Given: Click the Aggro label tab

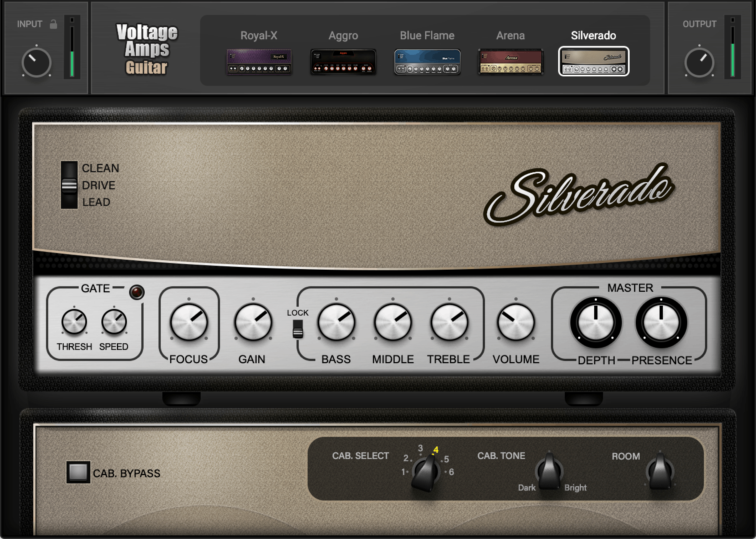Looking at the screenshot, I should coord(343,35).
